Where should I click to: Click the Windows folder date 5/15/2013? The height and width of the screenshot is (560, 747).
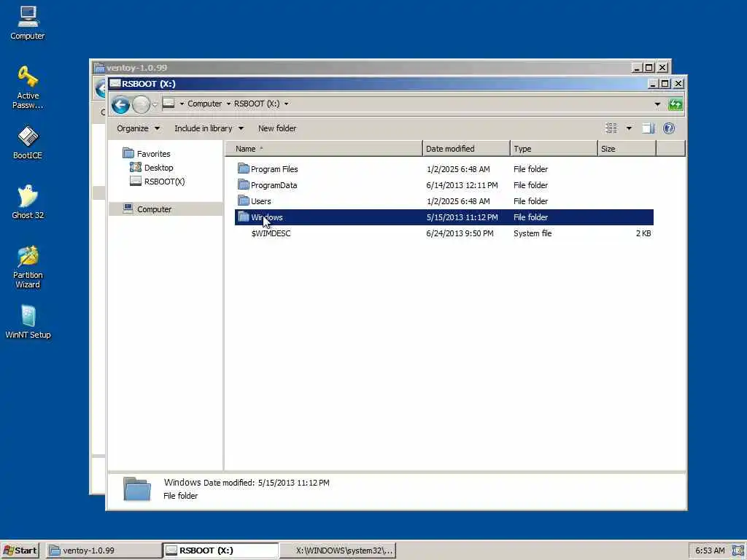click(462, 217)
